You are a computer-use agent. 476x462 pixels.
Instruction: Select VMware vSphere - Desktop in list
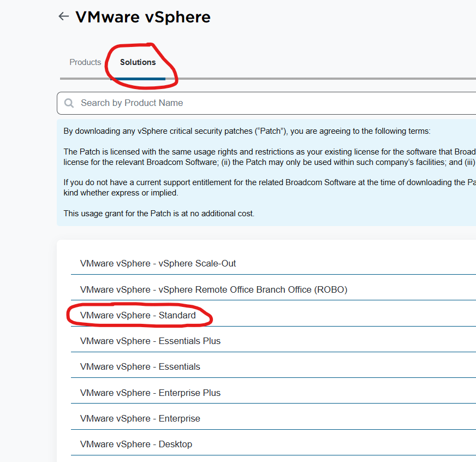136,444
